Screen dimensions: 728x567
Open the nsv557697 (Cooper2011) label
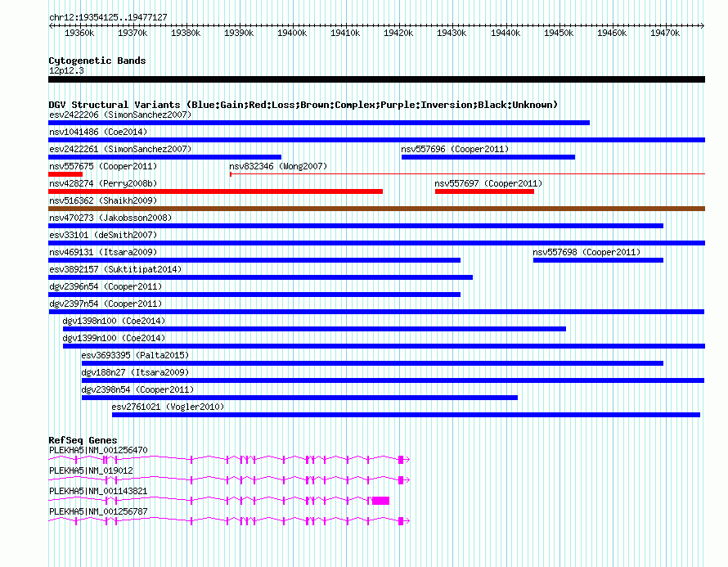pyautogui.click(x=488, y=183)
